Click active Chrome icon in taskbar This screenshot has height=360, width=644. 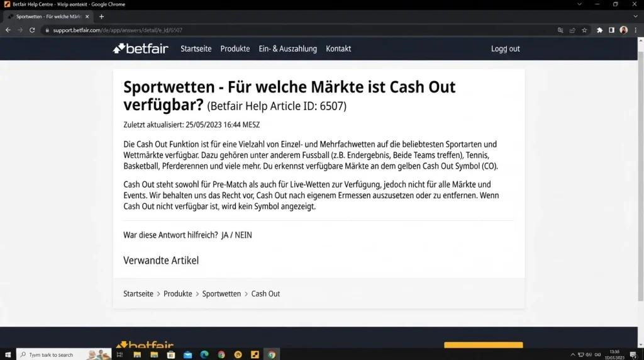point(272,354)
